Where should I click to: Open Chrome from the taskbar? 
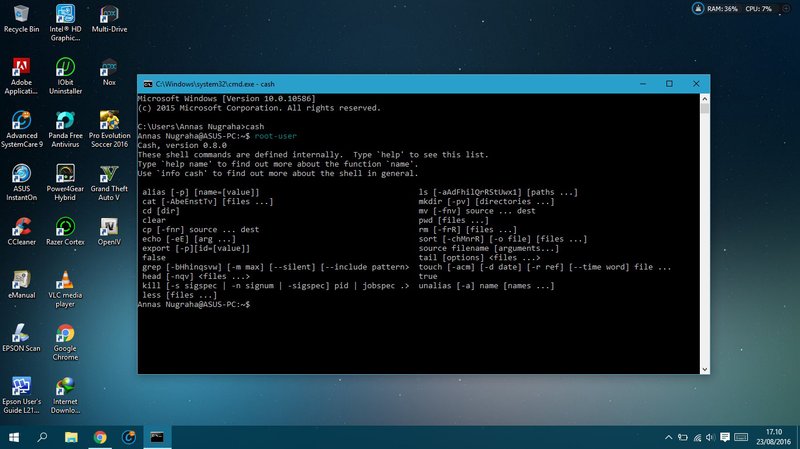click(x=100, y=437)
